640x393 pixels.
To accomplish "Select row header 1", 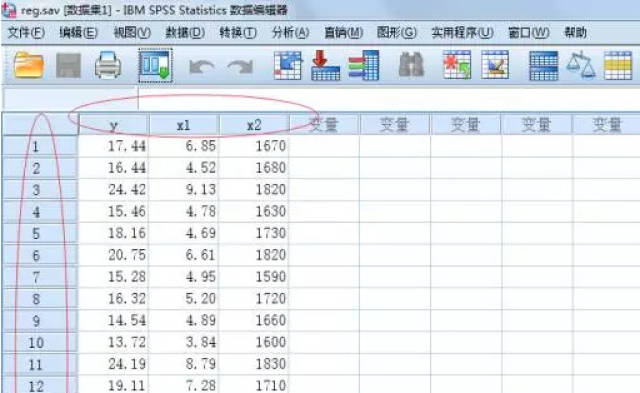I will click(x=40, y=146).
